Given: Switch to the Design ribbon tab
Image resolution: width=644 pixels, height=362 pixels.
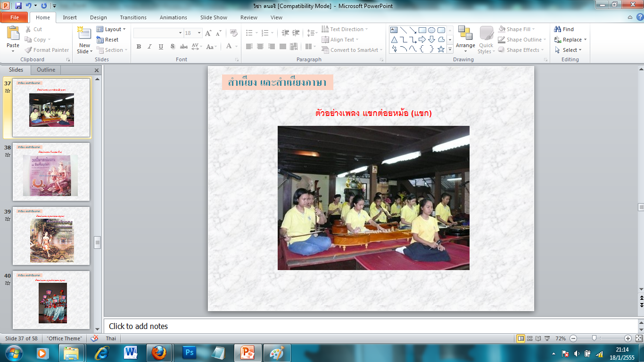Looking at the screenshot, I should (x=99, y=17).
